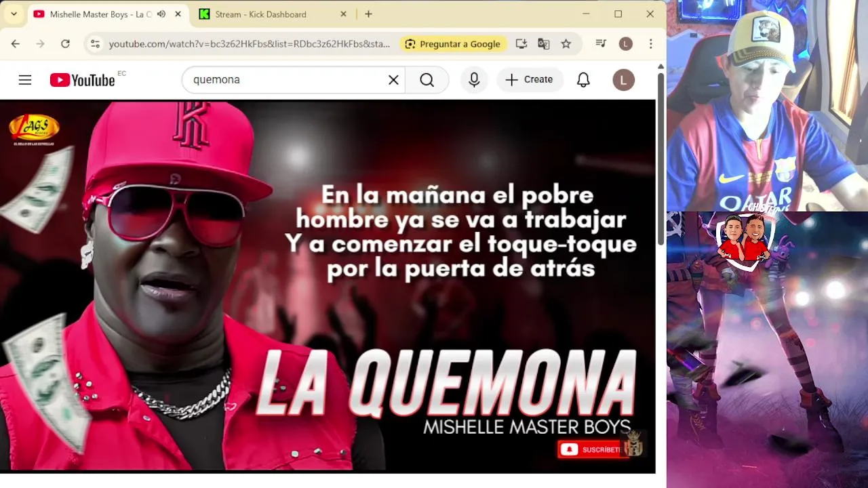Reload the current YouTube page
Screen dimensions: 868x488
coord(65,44)
